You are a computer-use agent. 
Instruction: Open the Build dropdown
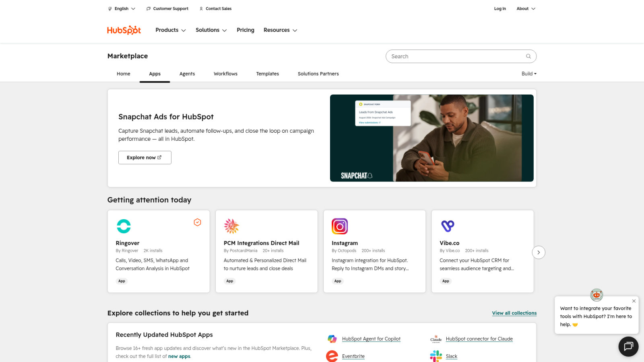tap(529, 74)
